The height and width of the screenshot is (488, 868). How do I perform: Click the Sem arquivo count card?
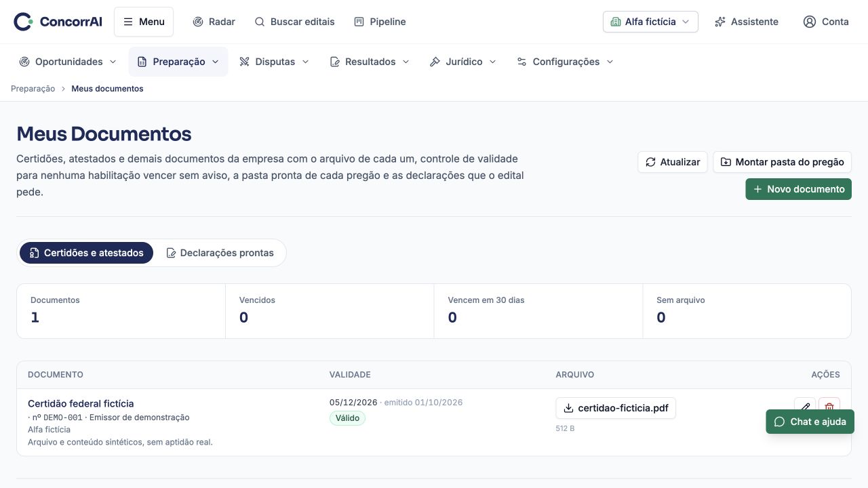747,311
